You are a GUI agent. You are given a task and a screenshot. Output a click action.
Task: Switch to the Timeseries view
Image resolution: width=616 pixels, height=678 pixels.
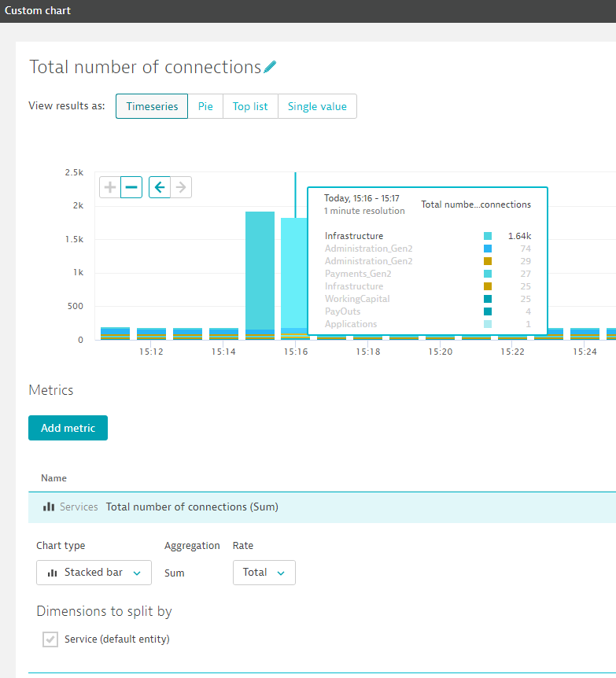[152, 107]
